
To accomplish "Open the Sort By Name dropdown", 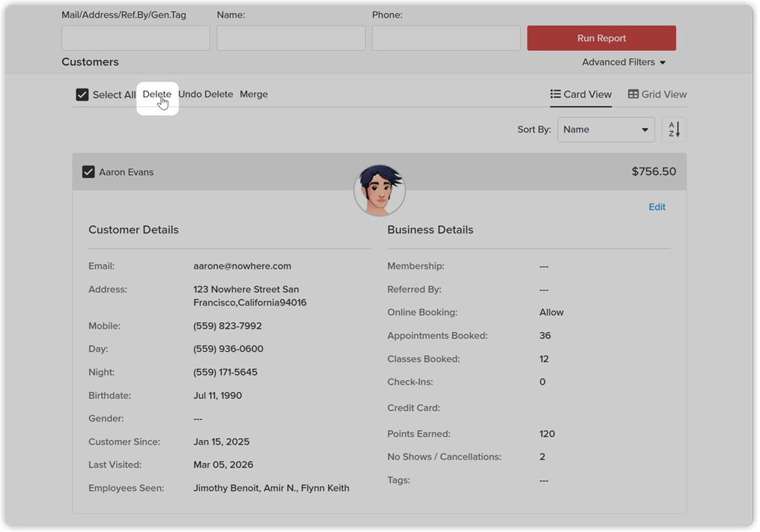I will (x=606, y=129).
